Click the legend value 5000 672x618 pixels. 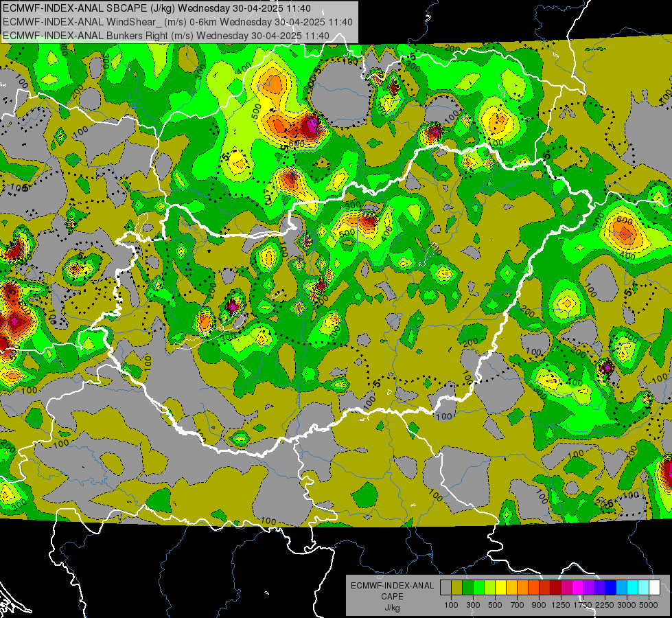649,605
